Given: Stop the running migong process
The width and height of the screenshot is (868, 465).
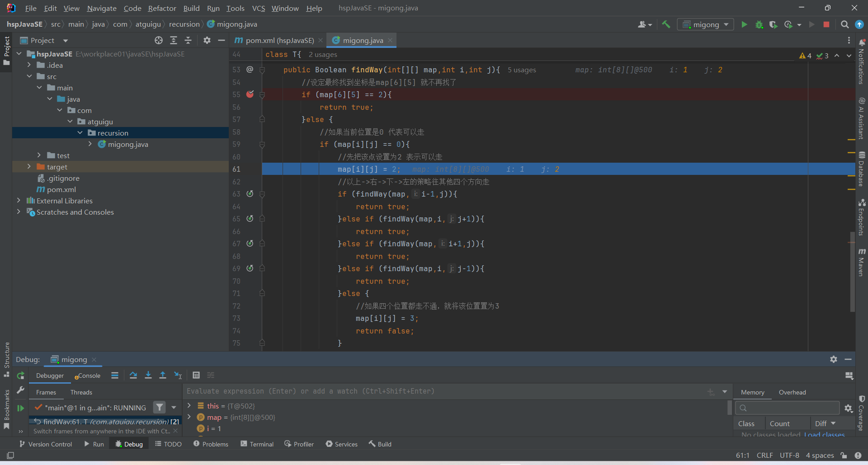Looking at the screenshot, I should pos(826,24).
